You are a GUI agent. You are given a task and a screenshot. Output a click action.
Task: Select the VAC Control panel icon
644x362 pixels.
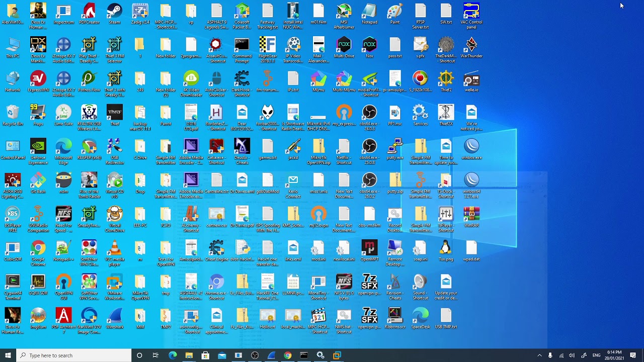471,17
